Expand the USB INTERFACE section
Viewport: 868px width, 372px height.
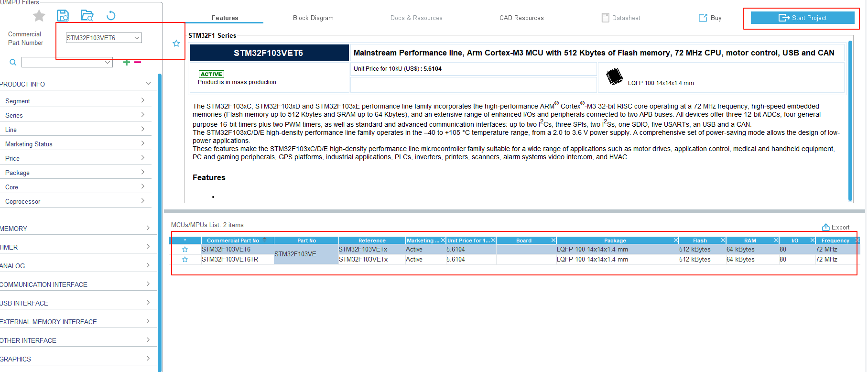(148, 303)
